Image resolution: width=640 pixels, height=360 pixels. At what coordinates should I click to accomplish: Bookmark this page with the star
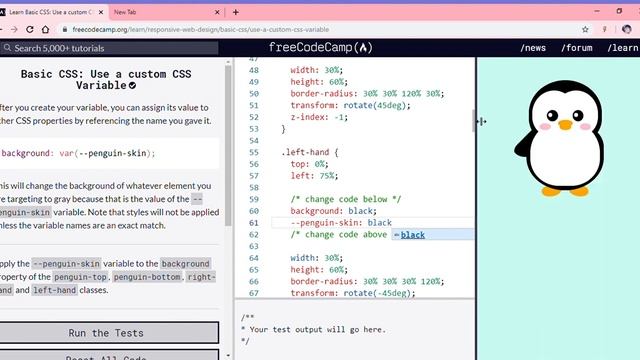(x=585, y=29)
